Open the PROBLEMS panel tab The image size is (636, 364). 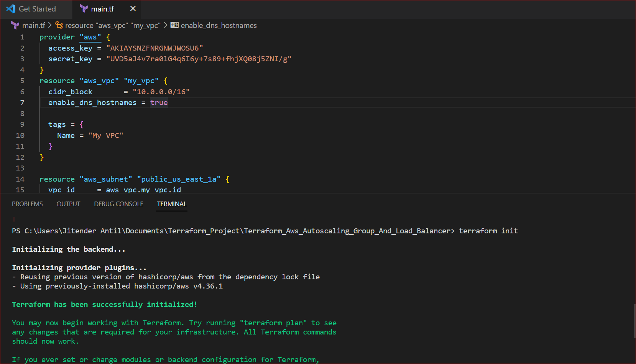[x=27, y=204]
